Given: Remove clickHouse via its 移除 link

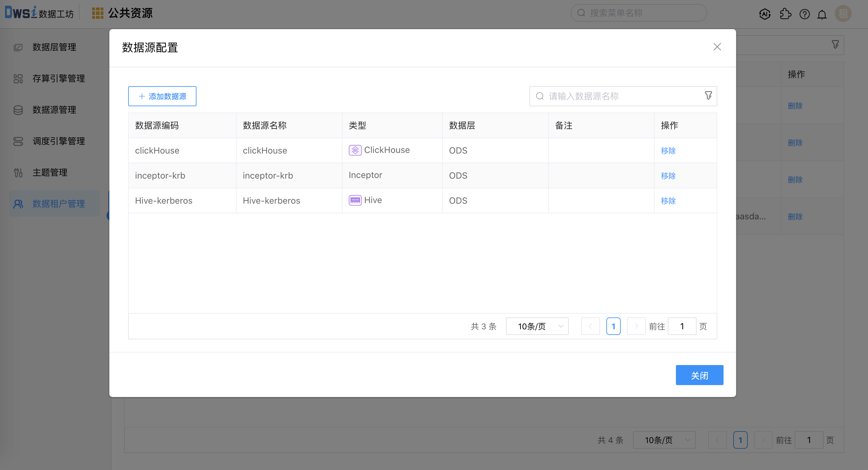Looking at the screenshot, I should (x=668, y=151).
